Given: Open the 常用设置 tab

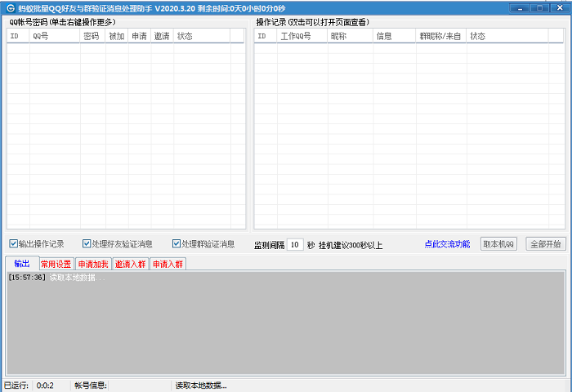Looking at the screenshot, I should pyautogui.click(x=56, y=264).
